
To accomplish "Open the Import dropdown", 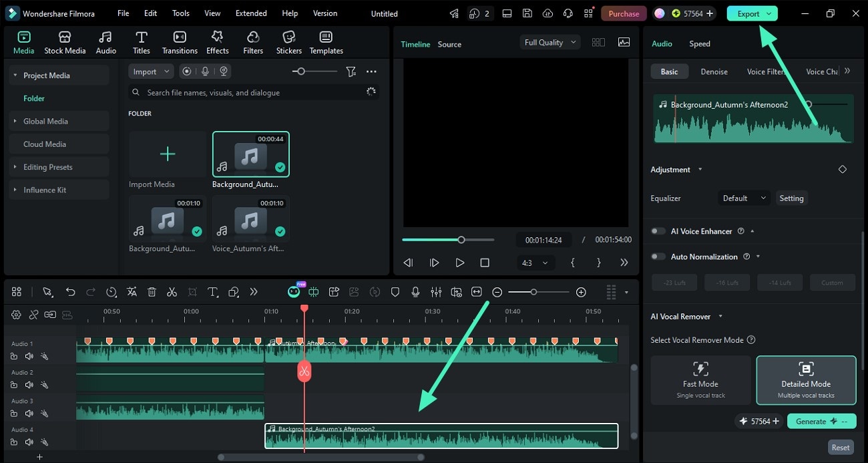I will 151,71.
